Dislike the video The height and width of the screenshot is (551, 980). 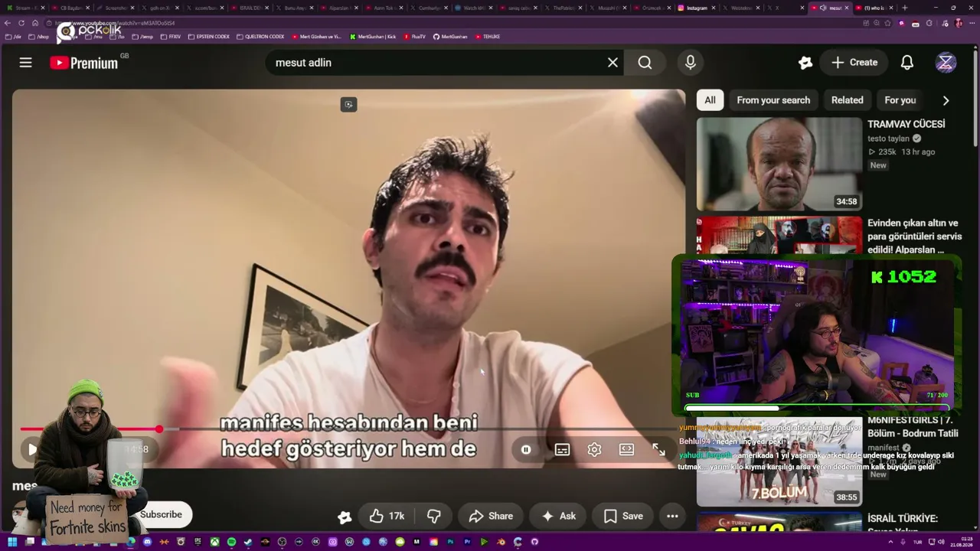[x=434, y=517]
